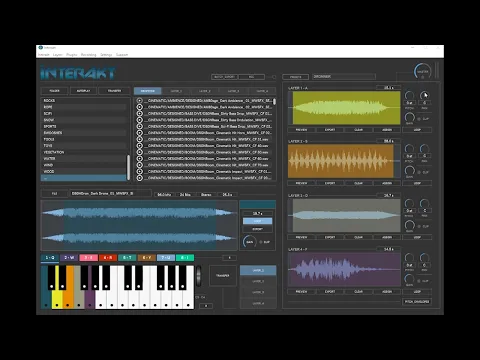Select the 8-I keyboard bank tab
This screenshot has height=360, width=480.
[185, 258]
